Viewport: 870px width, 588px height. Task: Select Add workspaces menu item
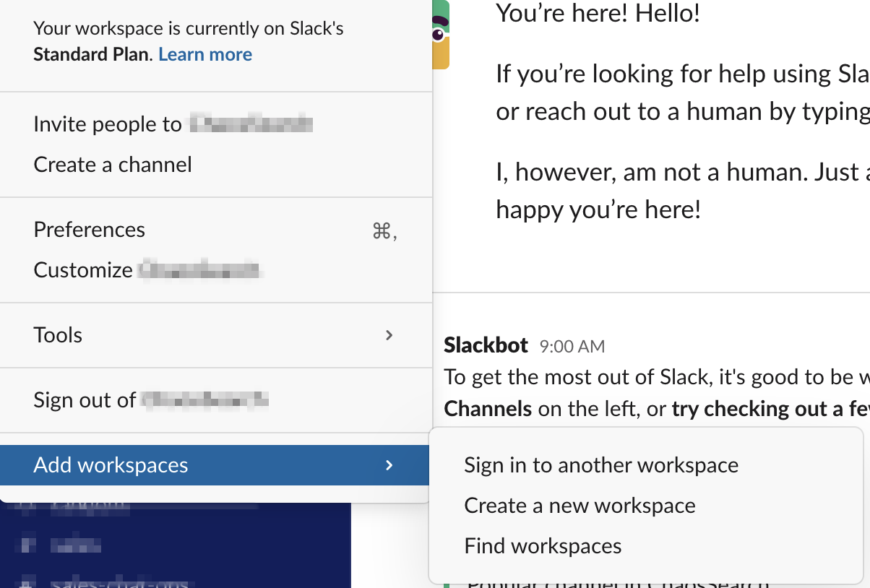click(x=215, y=465)
